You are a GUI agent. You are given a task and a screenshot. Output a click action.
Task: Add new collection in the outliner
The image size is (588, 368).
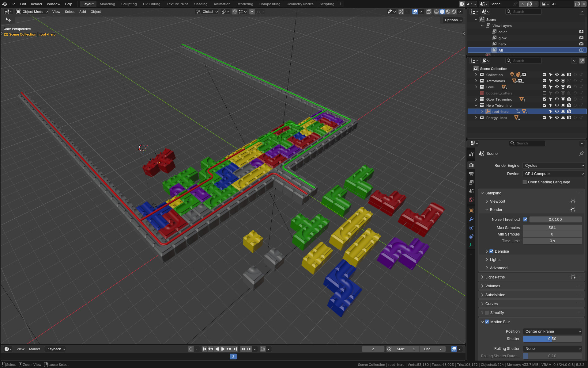[582, 61]
